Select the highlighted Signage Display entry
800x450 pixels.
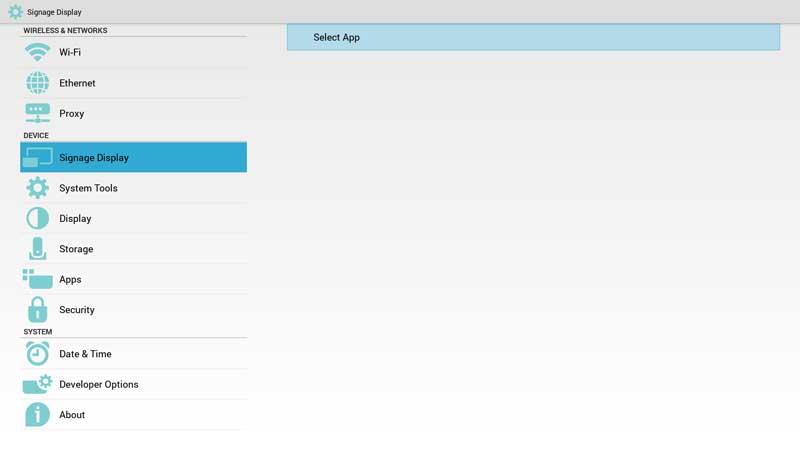click(x=134, y=157)
